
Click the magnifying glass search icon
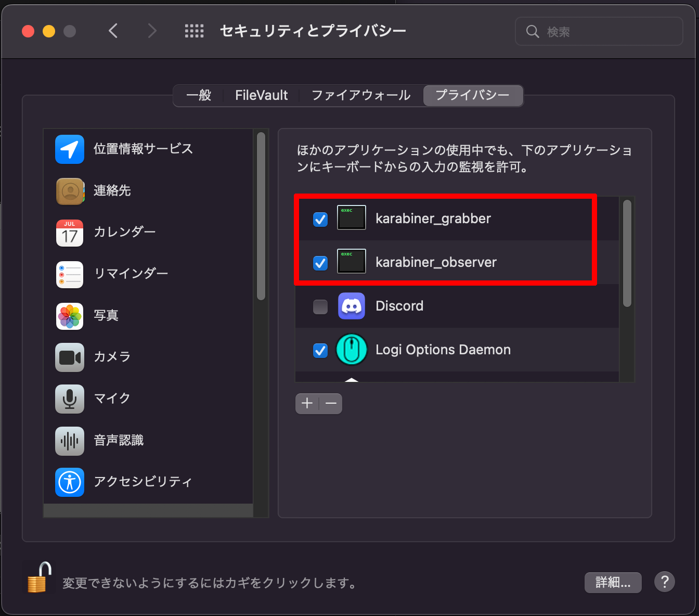click(x=533, y=32)
